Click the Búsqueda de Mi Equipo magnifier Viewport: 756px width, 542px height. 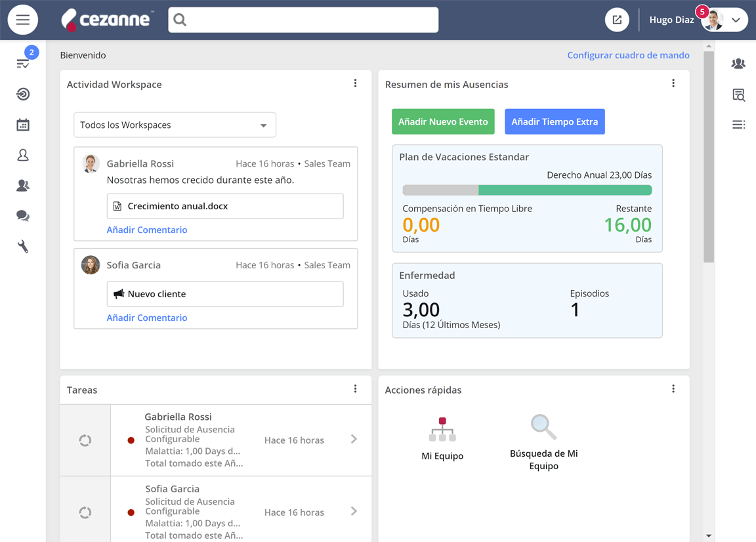543,427
